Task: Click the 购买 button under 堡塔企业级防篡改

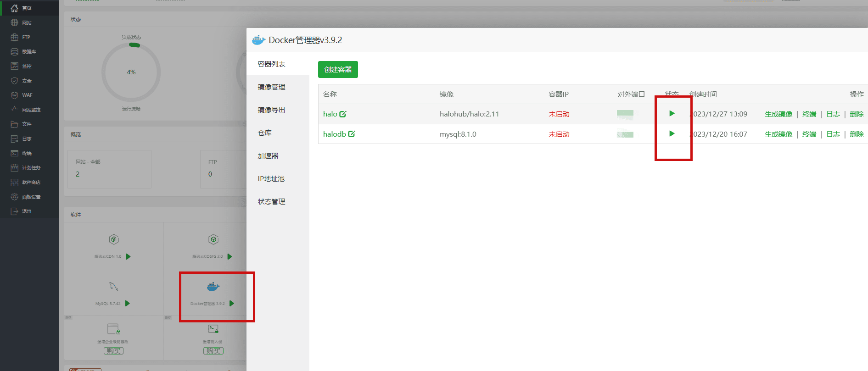Action: [x=113, y=351]
